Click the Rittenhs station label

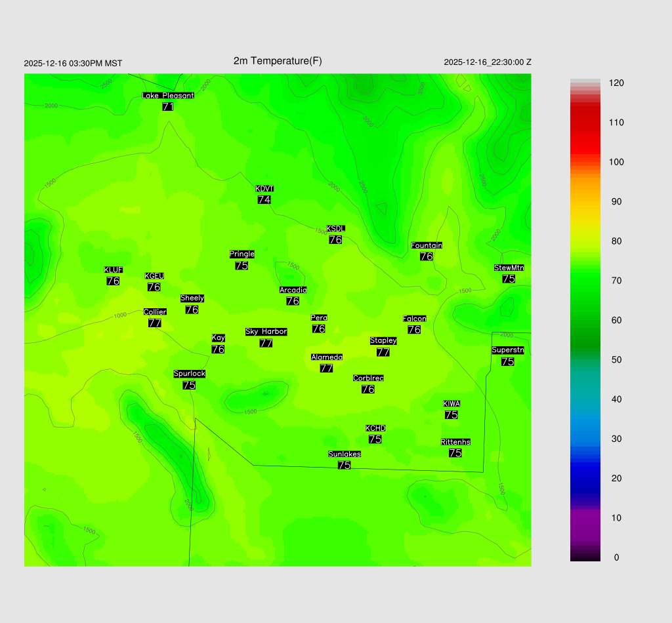click(455, 443)
